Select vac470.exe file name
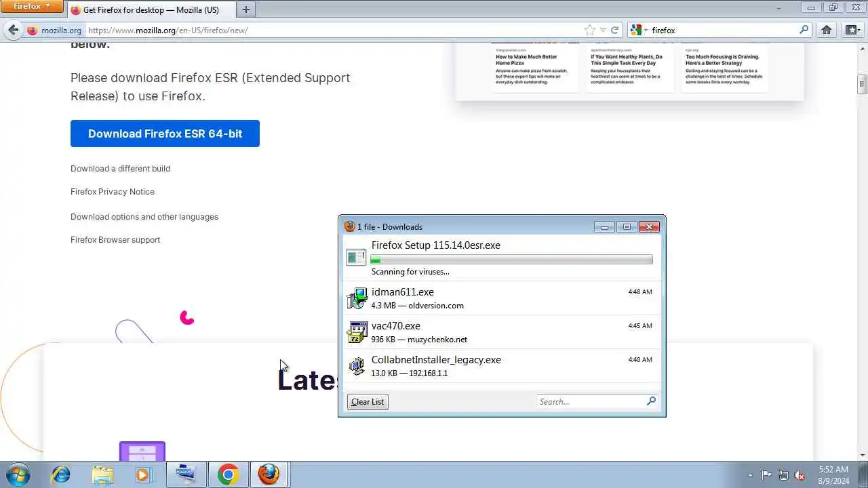The height and width of the screenshot is (488, 868). 396,326
